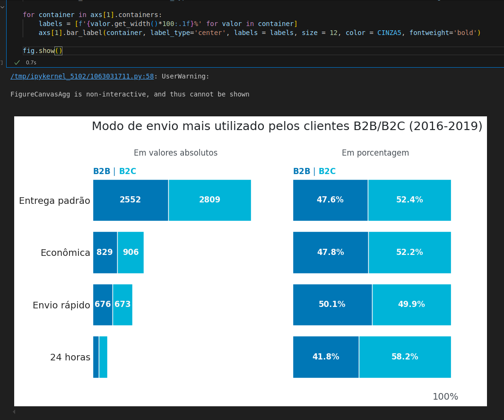Image resolution: width=504 pixels, height=420 pixels.
Task: Click the 'Em valores absolutos' subtitle
Action: tap(175, 153)
